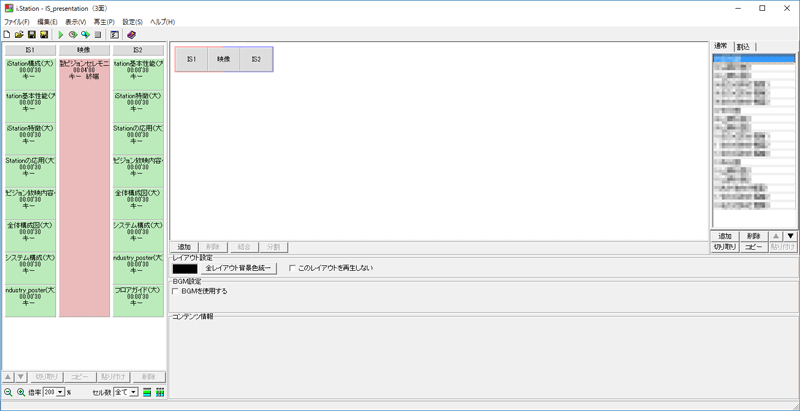
Task: Switch to the 割込 tab
Action: (x=744, y=47)
